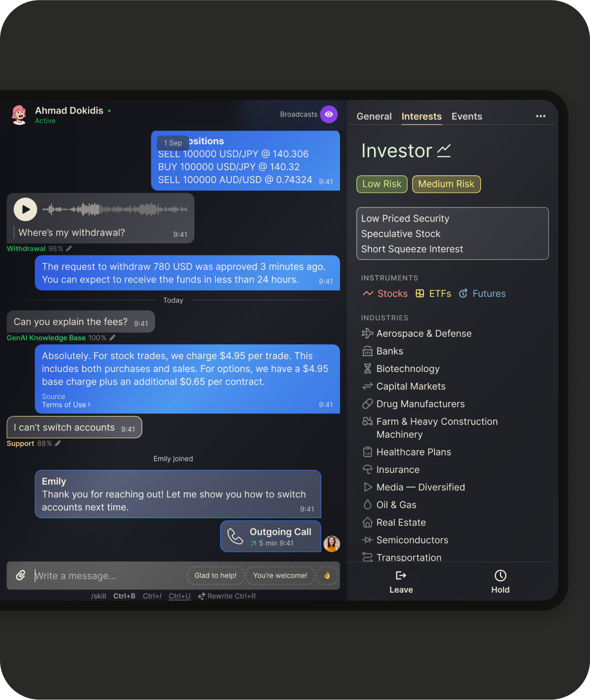
Task: Play the voice message audio
Action: click(x=25, y=209)
